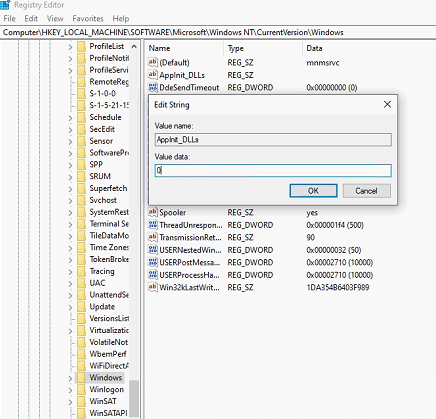This screenshot has width=436, height=419.
Task: Click the AppInit_DLLs string value icon
Action: click(153, 75)
